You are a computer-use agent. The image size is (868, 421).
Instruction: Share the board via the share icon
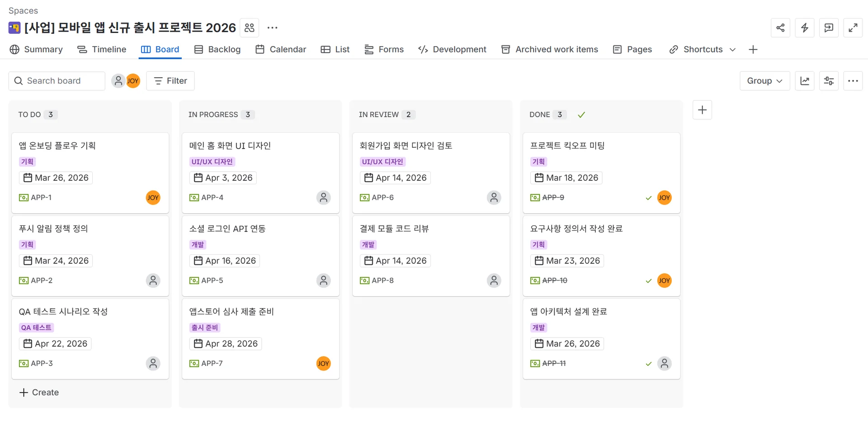(780, 28)
